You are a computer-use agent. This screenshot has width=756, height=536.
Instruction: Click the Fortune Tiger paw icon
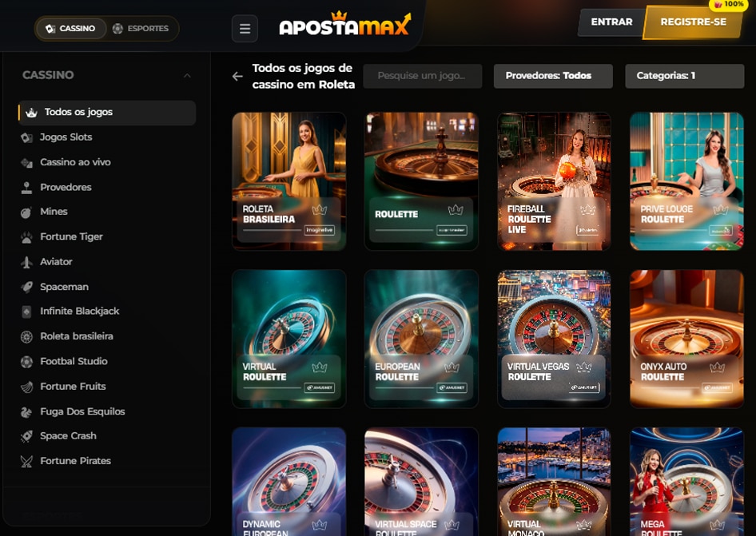[26, 237]
